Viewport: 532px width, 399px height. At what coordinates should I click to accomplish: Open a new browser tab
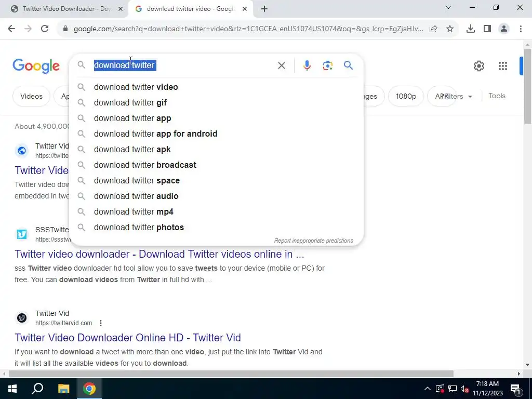(264, 9)
